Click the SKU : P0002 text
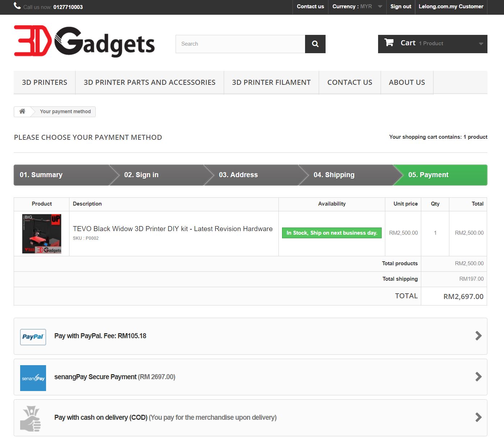 pos(86,238)
